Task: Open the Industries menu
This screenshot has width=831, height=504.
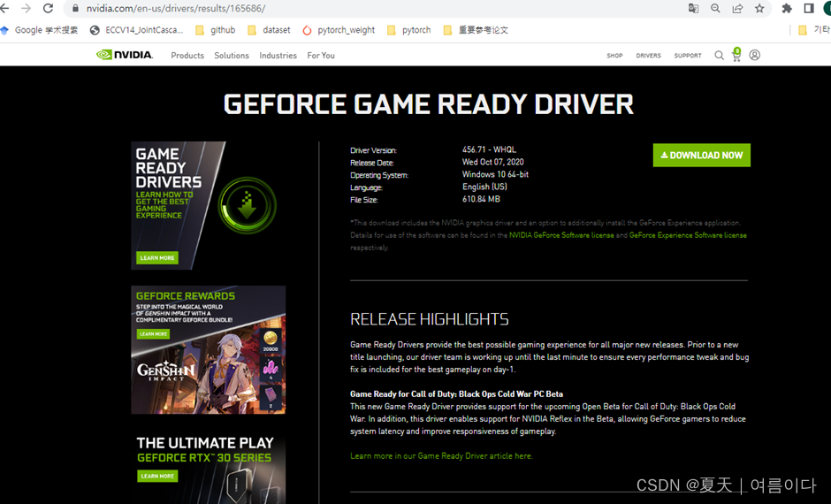Action: pyautogui.click(x=278, y=55)
